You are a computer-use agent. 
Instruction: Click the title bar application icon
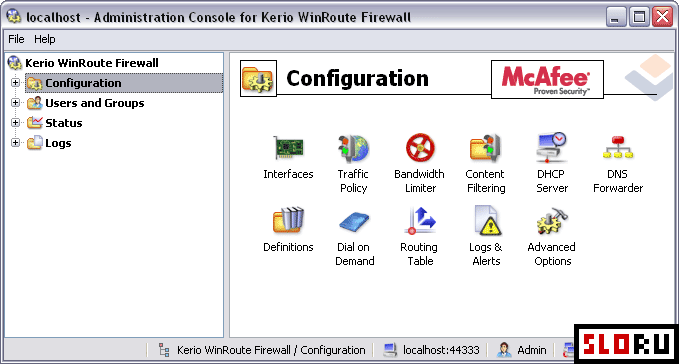(13, 17)
